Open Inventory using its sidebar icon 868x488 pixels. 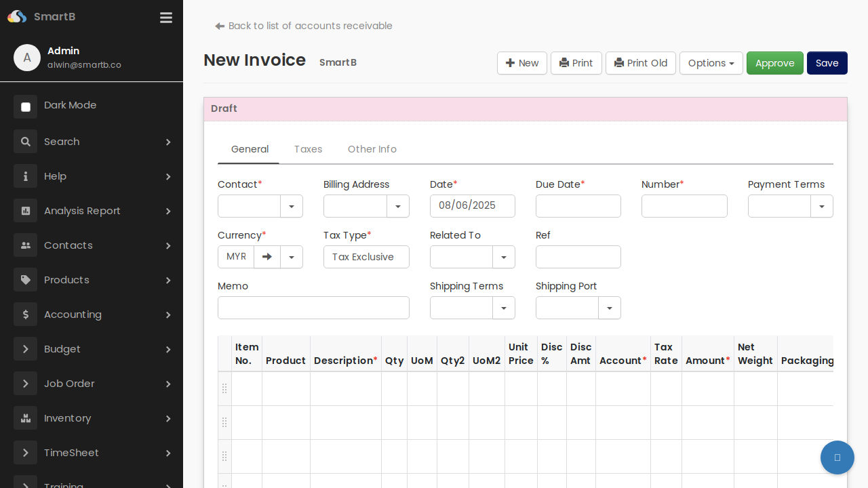click(25, 418)
